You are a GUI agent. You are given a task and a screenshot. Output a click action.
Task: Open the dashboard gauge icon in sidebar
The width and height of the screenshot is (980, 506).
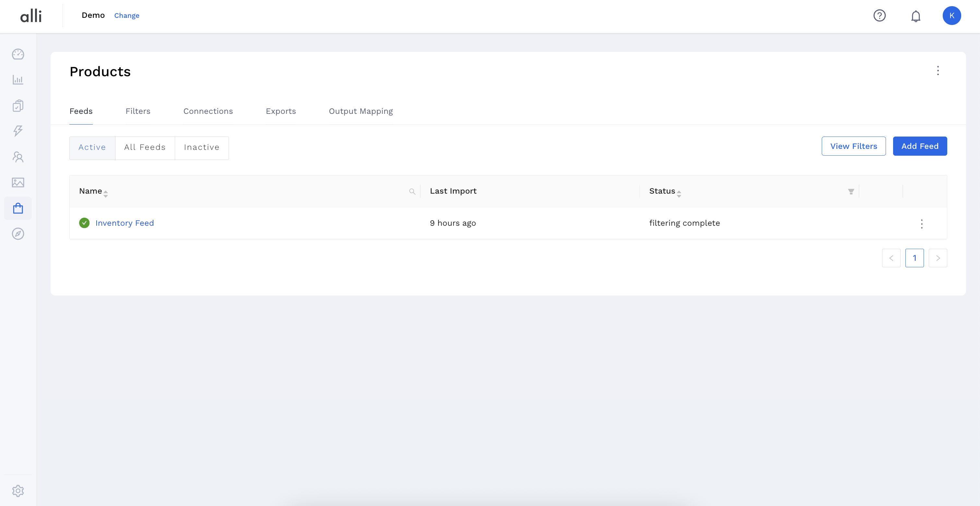tap(18, 54)
